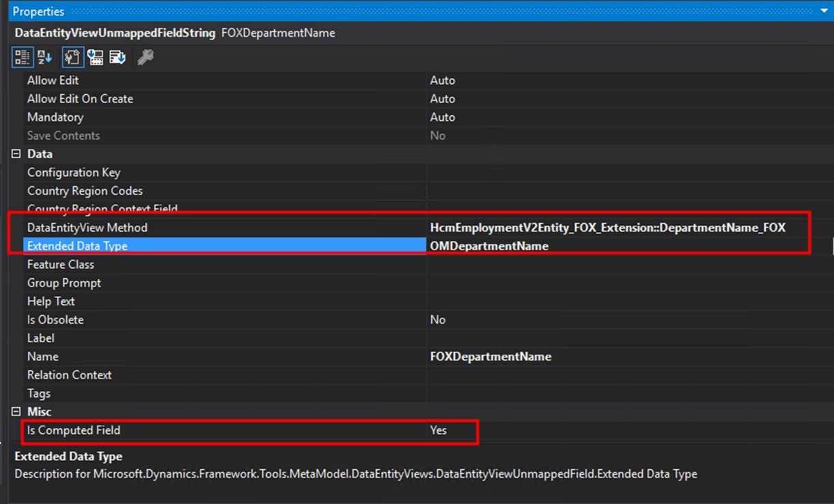Select the Configuration Key property
Viewport: 834px width, 504px height.
pos(74,173)
